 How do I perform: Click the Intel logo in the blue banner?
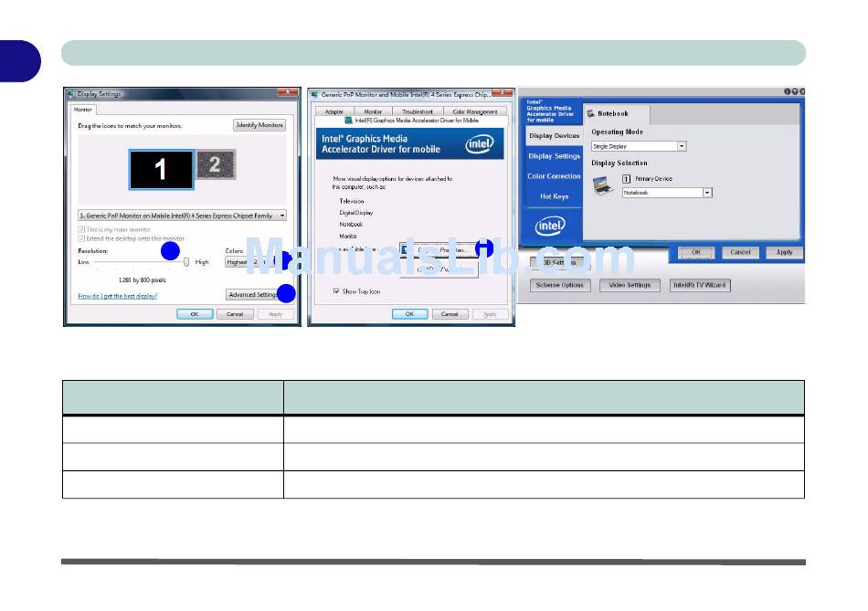tap(480, 144)
